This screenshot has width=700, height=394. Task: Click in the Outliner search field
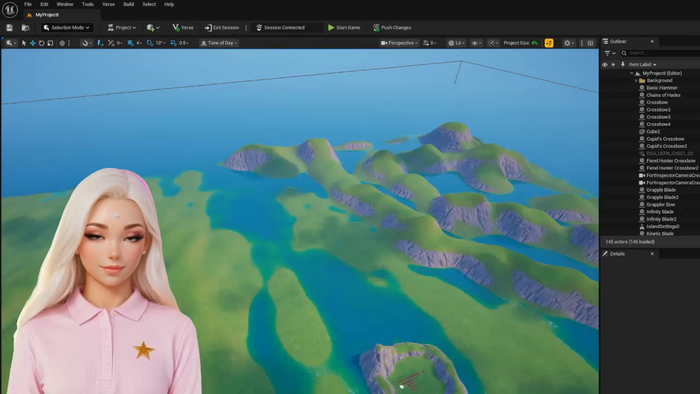(661, 53)
